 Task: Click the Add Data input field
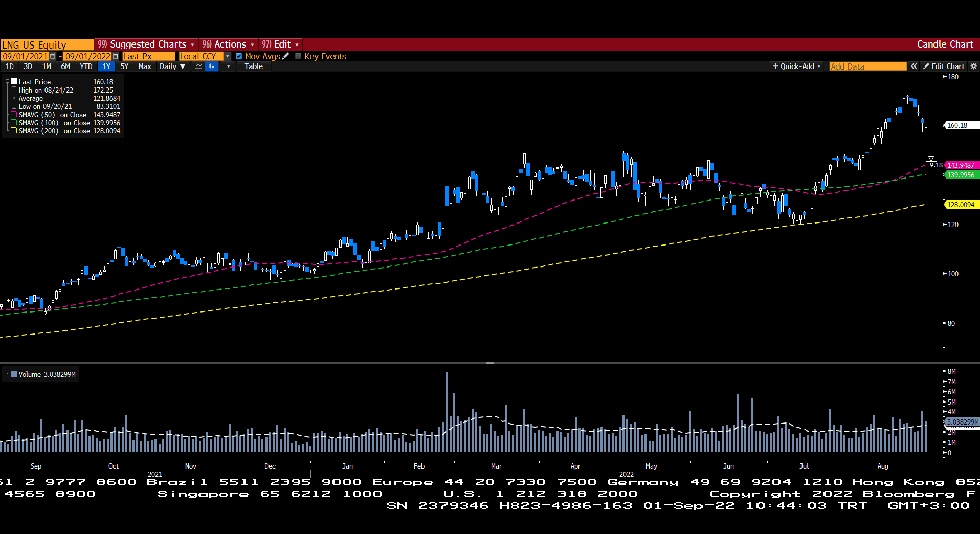pyautogui.click(x=868, y=66)
